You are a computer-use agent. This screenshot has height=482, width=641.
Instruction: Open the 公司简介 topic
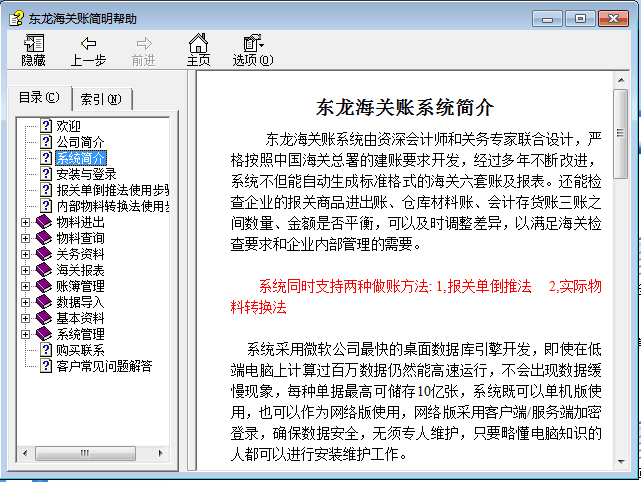[x=80, y=142]
